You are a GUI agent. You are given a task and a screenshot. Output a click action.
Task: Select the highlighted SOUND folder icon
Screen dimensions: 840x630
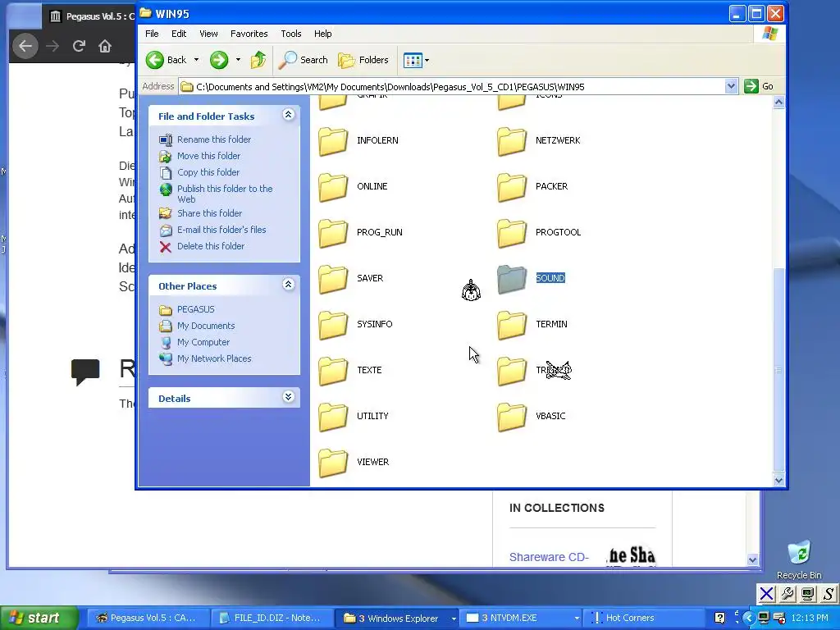click(x=512, y=280)
